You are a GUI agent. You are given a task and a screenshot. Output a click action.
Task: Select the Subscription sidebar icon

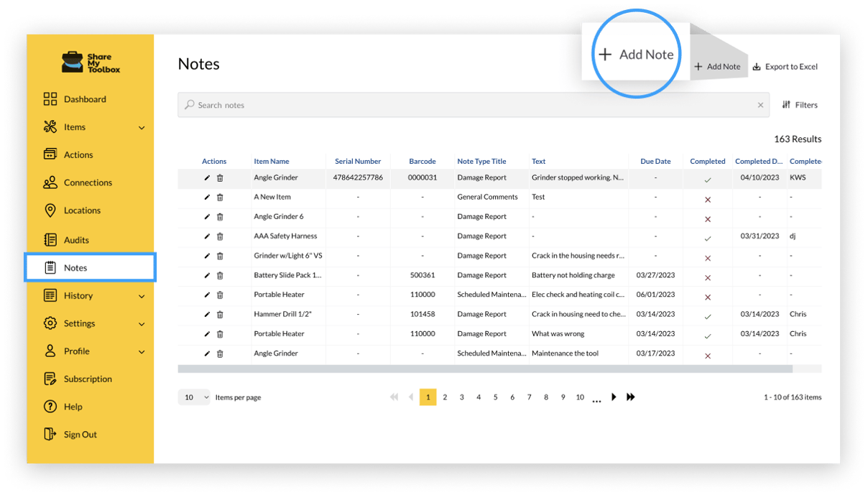[x=87, y=379]
